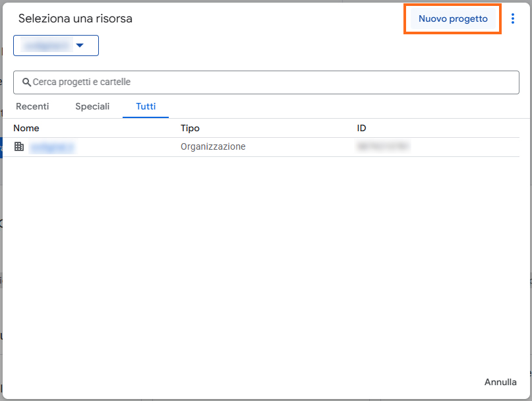532x401 pixels.
Task: Click the dropdown arrow in the organization selector
Action: tap(80, 46)
